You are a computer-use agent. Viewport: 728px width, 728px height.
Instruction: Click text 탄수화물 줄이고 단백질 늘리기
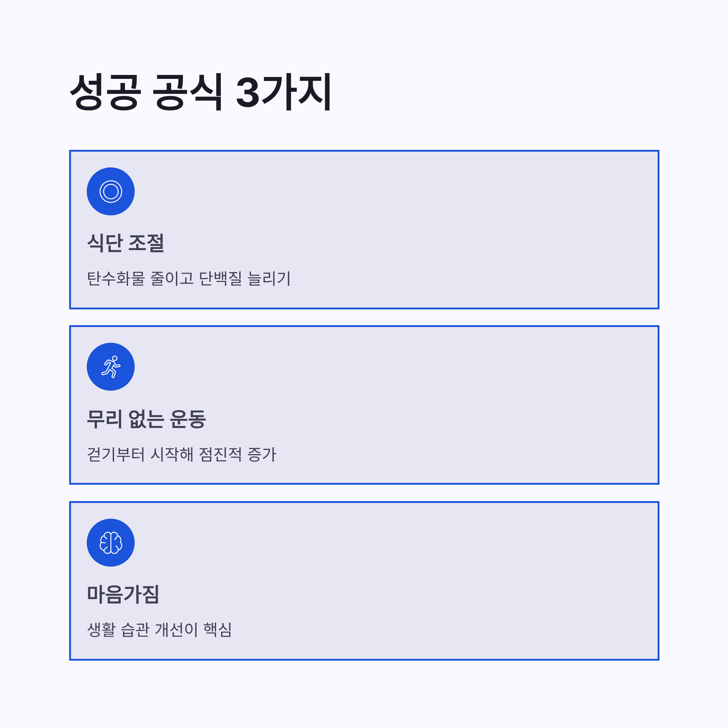point(188,279)
